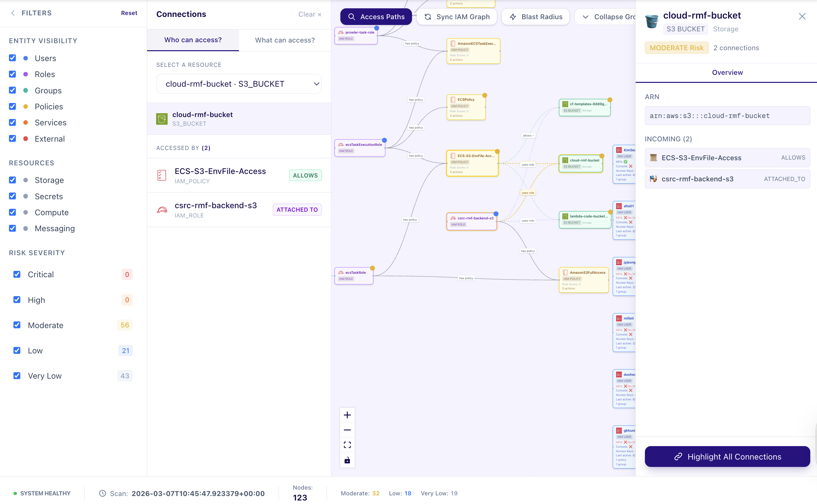The width and height of the screenshot is (817, 504).
Task: Open Select a Resource dropdown
Action: click(239, 84)
